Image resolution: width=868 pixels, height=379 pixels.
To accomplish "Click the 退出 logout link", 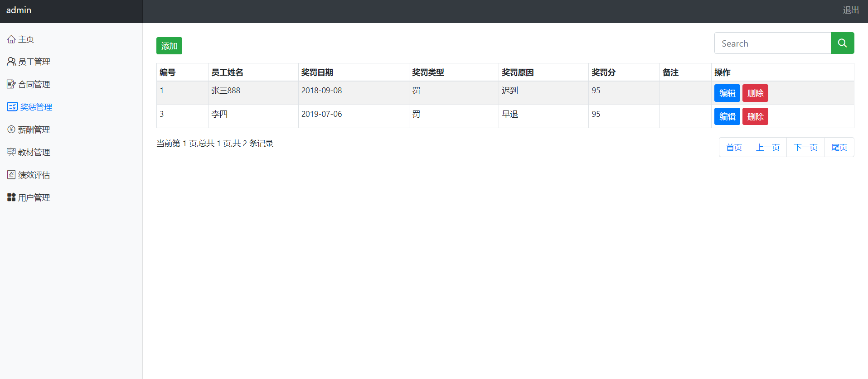I will pos(851,10).
